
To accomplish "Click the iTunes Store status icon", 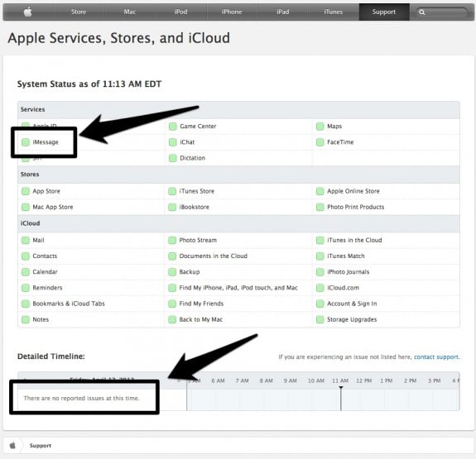I will coord(172,191).
